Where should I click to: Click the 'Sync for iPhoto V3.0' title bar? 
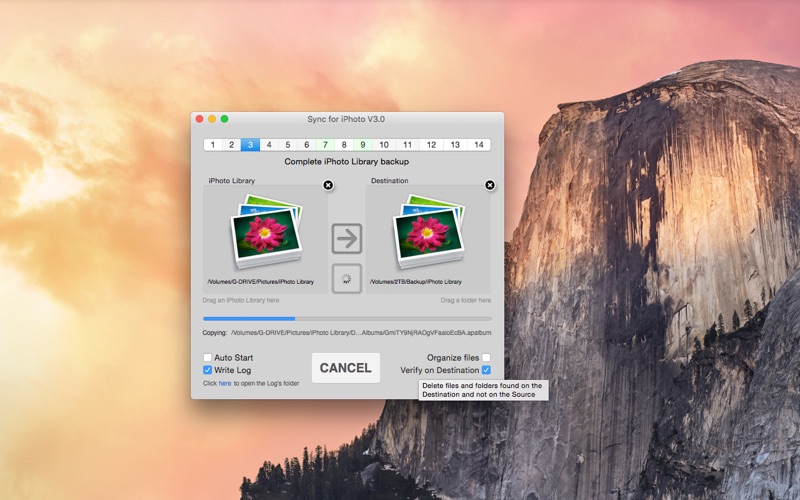tap(346, 119)
